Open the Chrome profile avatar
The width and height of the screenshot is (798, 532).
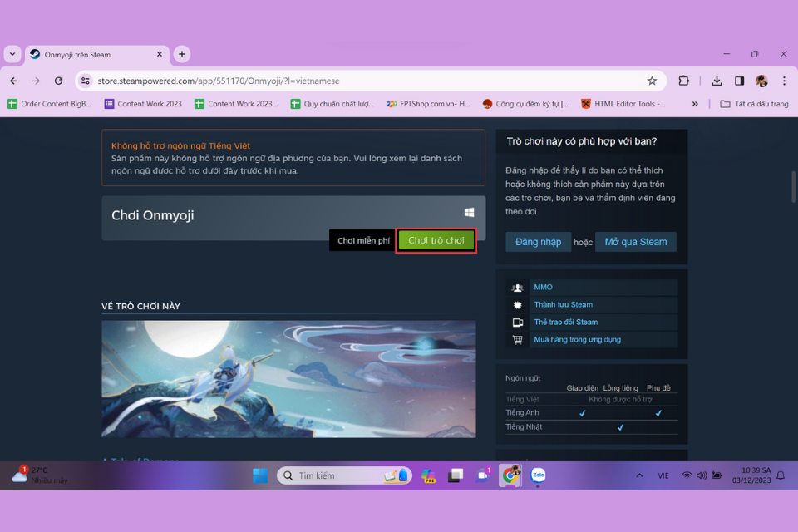(x=761, y=81)
